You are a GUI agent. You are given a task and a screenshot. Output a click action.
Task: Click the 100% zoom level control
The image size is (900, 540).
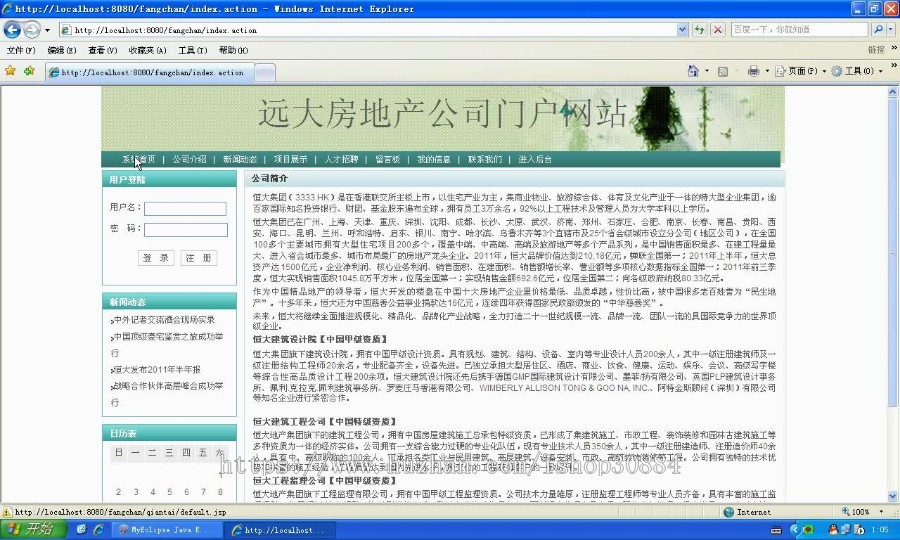[x=863, y=512]
